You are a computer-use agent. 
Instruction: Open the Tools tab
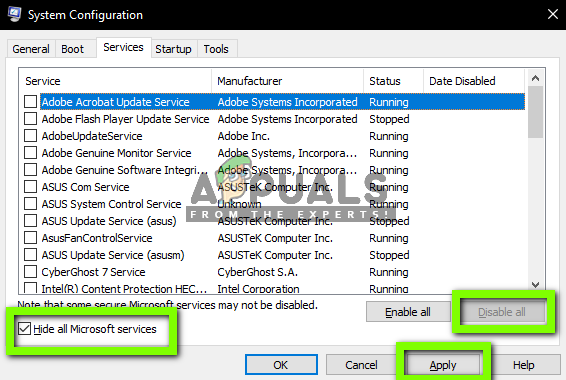216,49
